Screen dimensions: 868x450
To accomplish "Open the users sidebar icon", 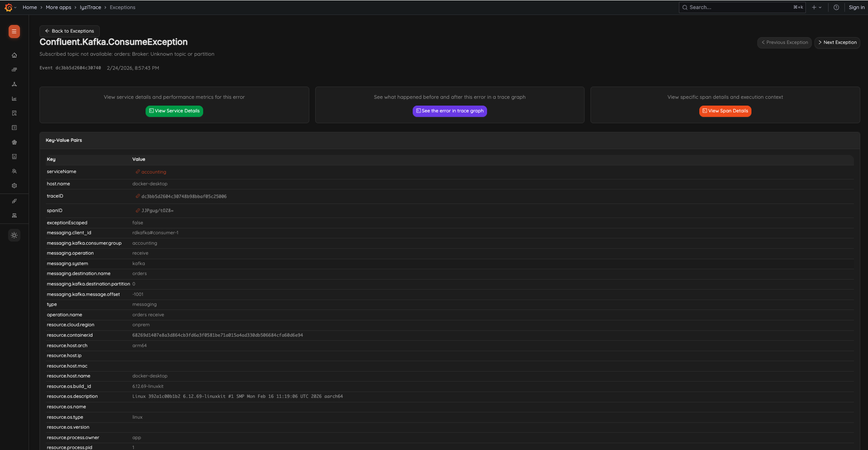I will tap(14, 171).
